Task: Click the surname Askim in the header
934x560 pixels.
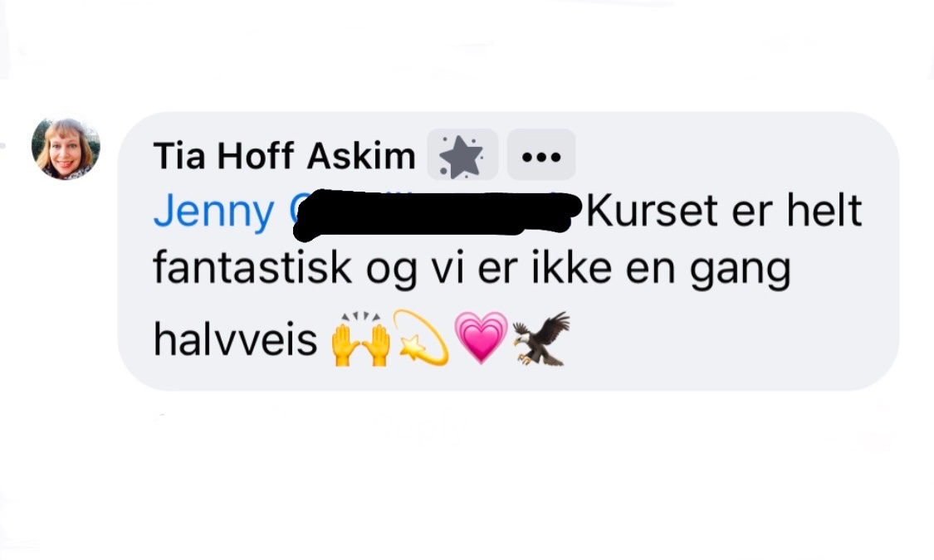Action: (361, 157)
